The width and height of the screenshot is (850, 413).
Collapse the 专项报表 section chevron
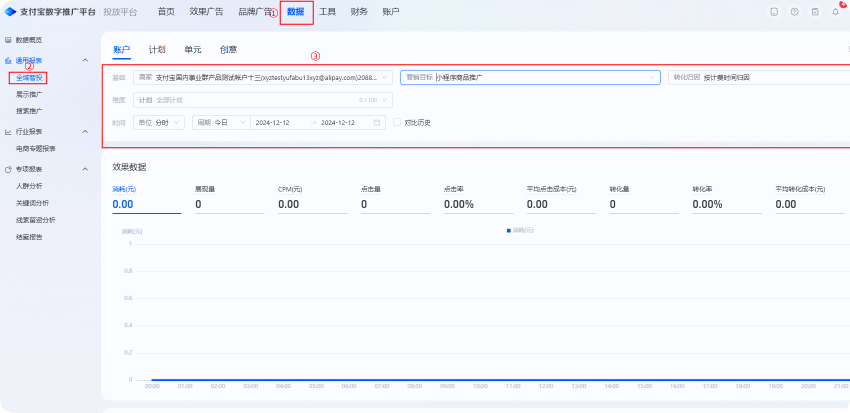click(x=85, y=170)
